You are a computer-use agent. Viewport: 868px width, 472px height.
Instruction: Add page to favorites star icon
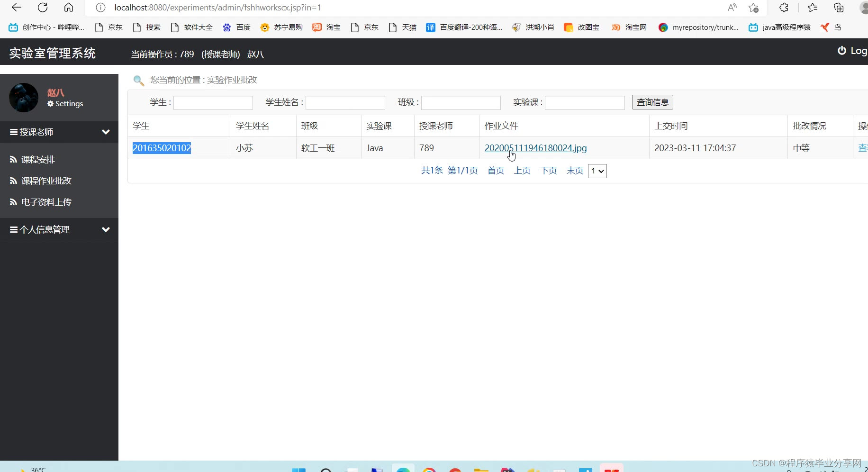pos(753,8)
